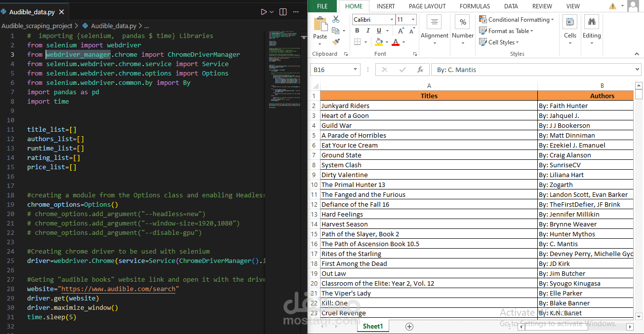Viewport: 644px width, 334px height.
Task: Switch to the INSERT ribbon tab
Action: tap(386, 6)
